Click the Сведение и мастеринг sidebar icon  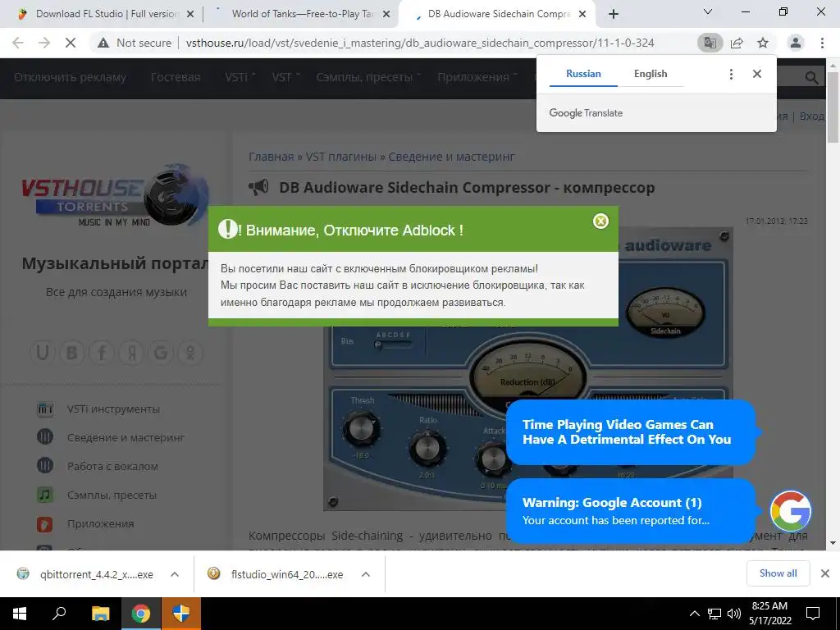[45, 437]
